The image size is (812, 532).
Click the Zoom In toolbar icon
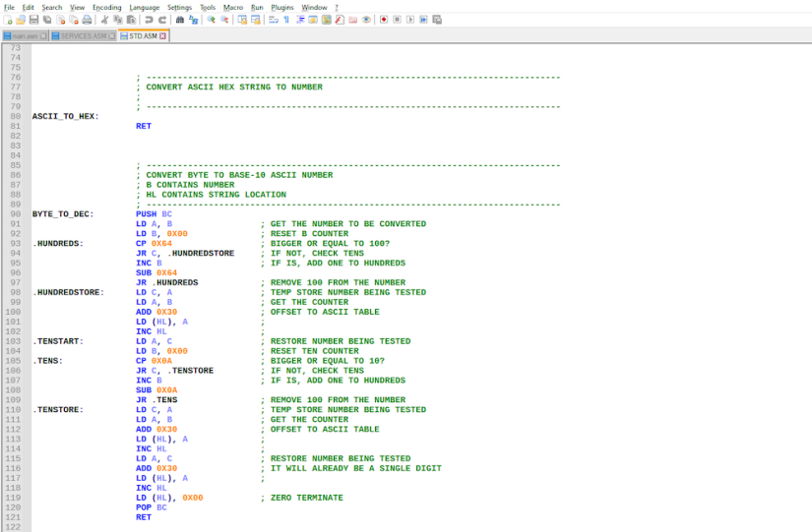(211, 20)
